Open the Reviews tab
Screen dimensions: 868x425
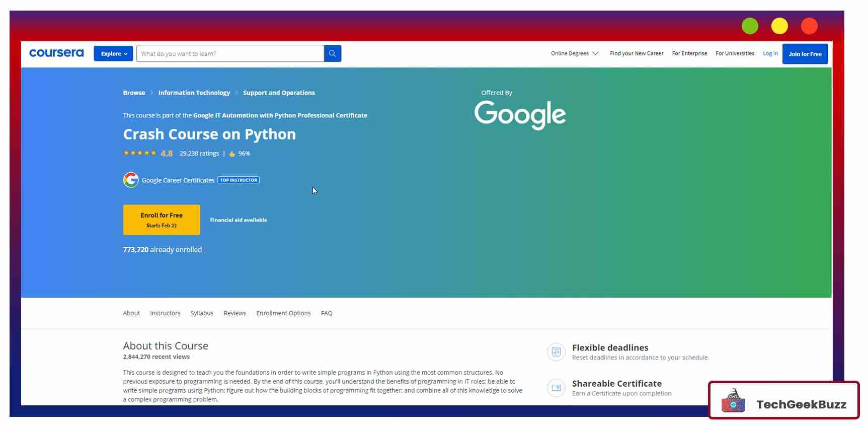[234, 313]
